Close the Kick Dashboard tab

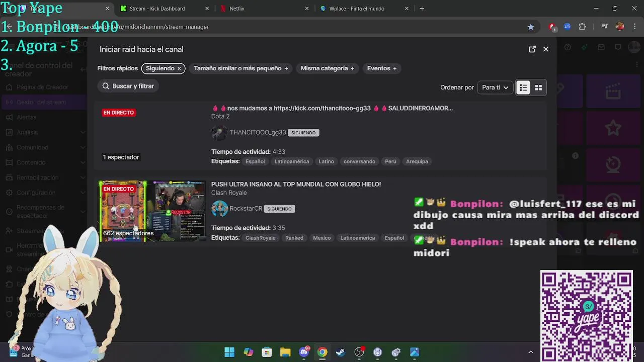click(207, 9)
